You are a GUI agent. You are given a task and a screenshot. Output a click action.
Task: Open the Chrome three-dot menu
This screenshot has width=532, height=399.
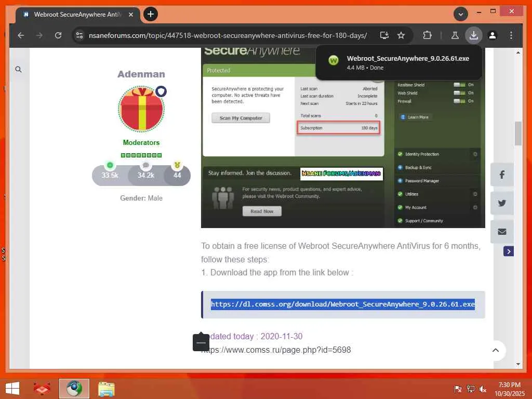click(x=511, y=35)
